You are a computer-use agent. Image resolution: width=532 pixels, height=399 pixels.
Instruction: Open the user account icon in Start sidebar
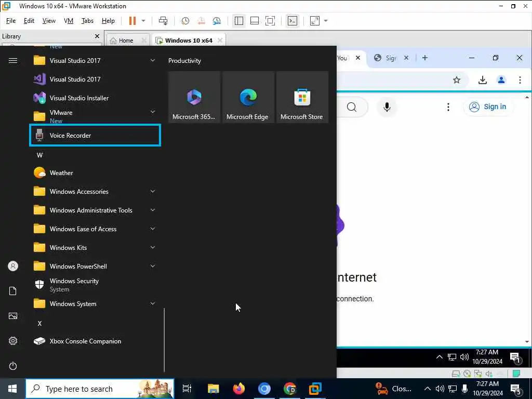[x=13, y=266]
